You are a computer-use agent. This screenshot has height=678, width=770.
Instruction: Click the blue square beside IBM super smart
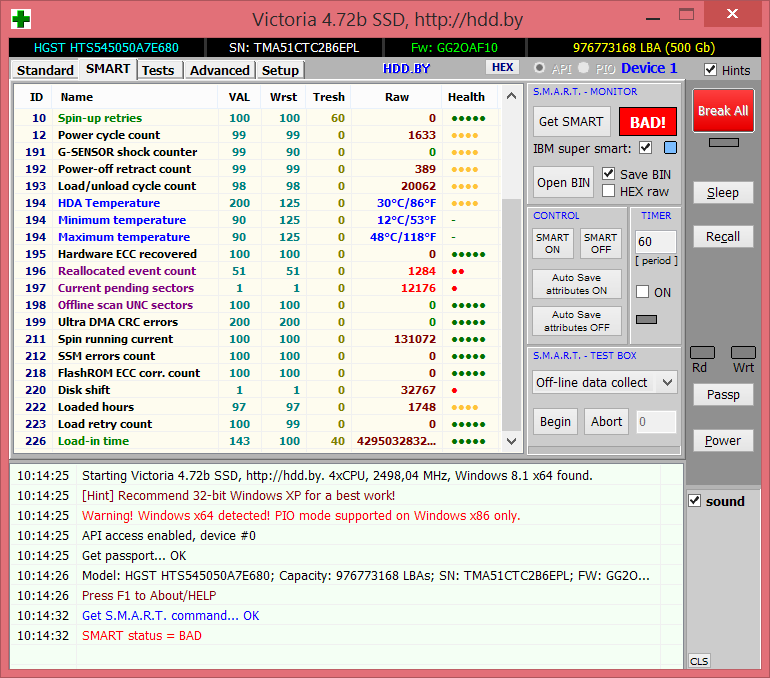(x=670, y=148)
